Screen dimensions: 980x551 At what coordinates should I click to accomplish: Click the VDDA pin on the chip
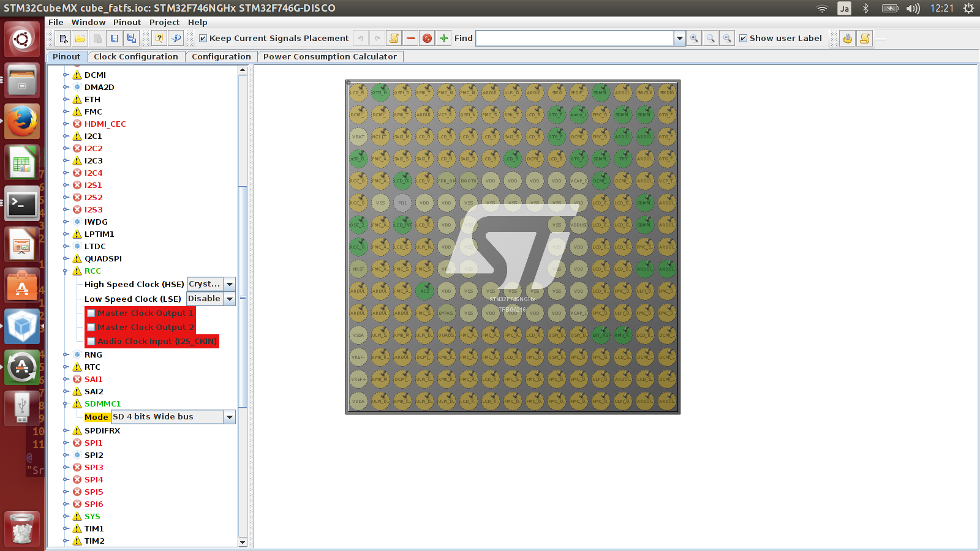click(x=358, y=401)
